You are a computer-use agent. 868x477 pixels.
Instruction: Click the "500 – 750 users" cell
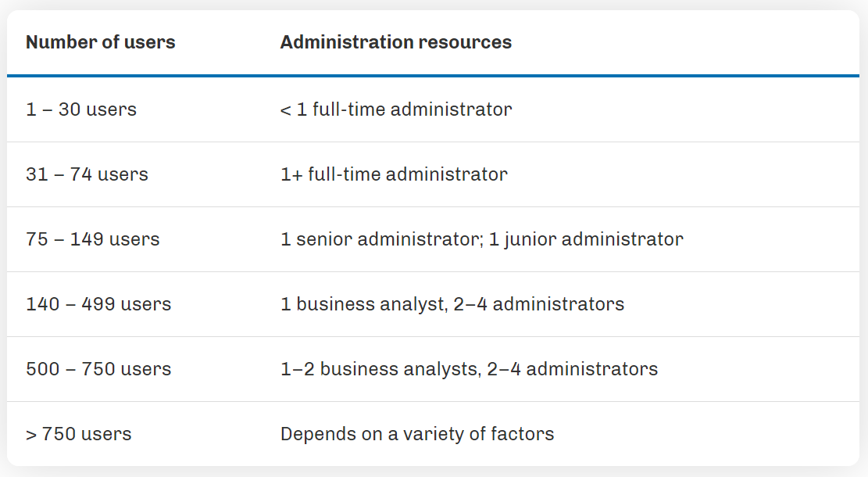pyautogui.click(x=98, y=369)
